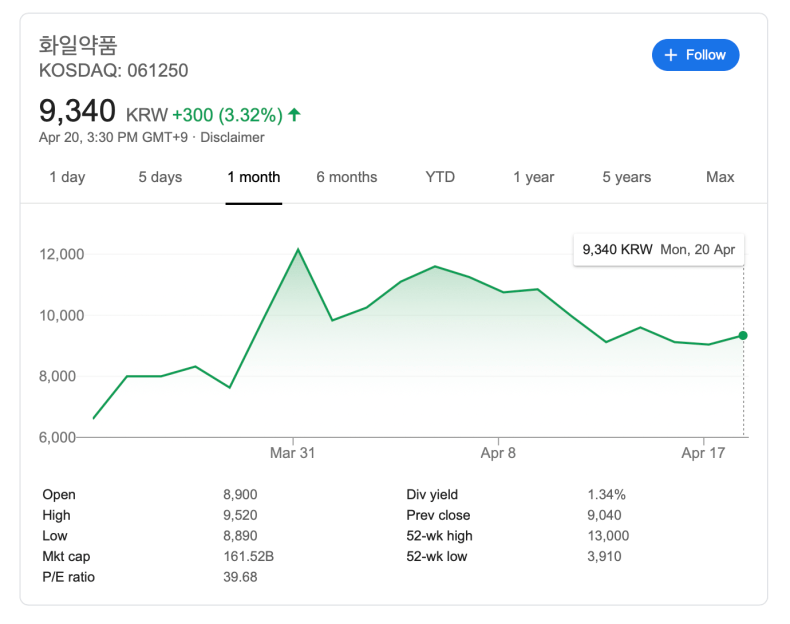Click the Open value 8,900

click(240, 495)
